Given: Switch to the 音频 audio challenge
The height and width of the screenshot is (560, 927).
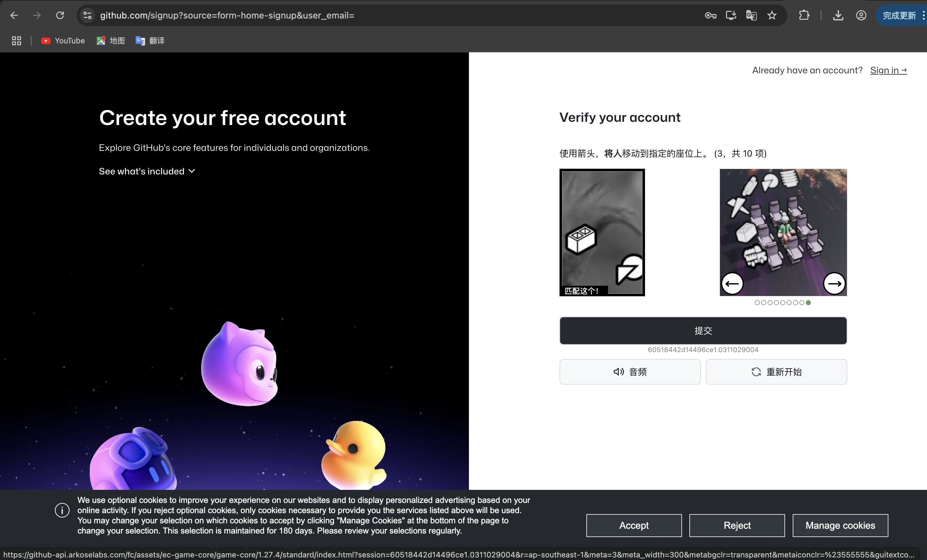Looking at the screenshot, I should tap(630, 372).
